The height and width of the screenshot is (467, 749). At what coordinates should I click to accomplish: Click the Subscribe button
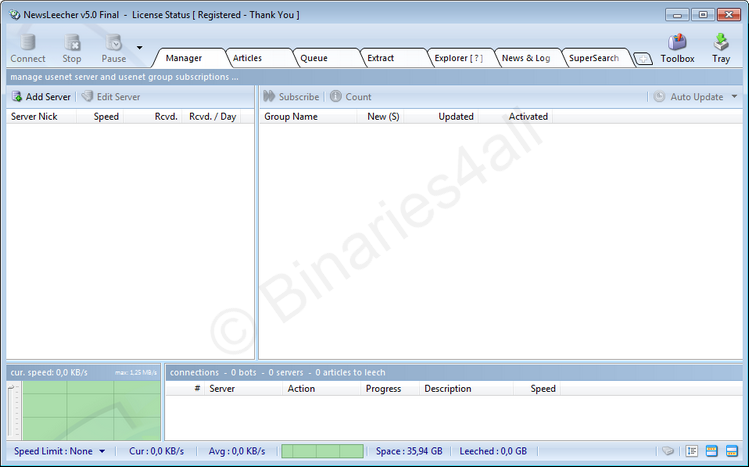click(x=291, y=96)
